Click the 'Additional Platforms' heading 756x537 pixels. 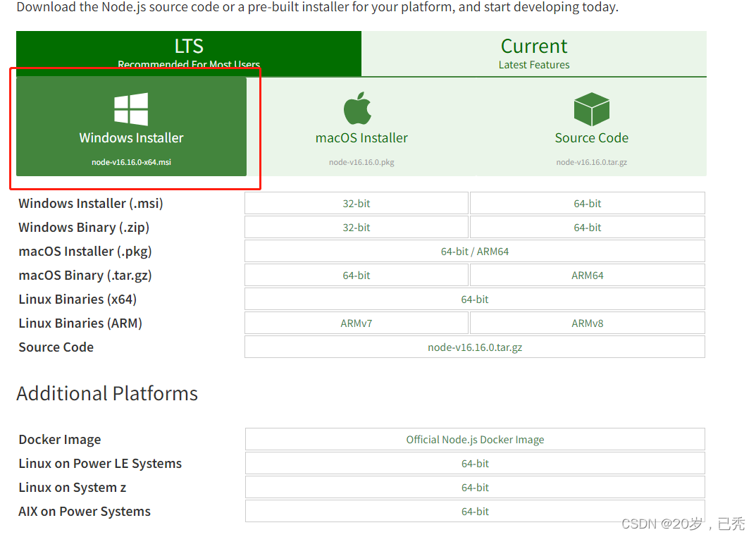pyautogui.click(x=107, y=393)
